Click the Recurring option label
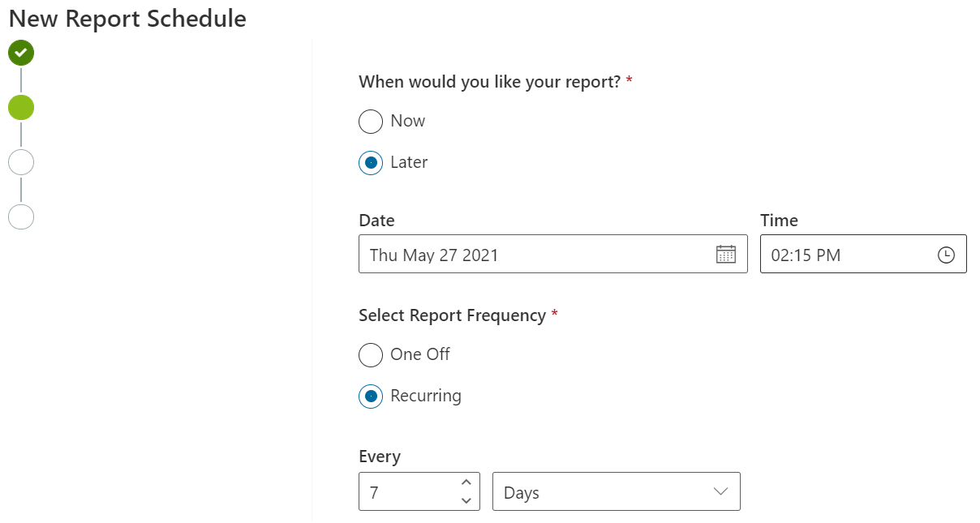This screenshot has width=980, height=523. pos(425,396)
